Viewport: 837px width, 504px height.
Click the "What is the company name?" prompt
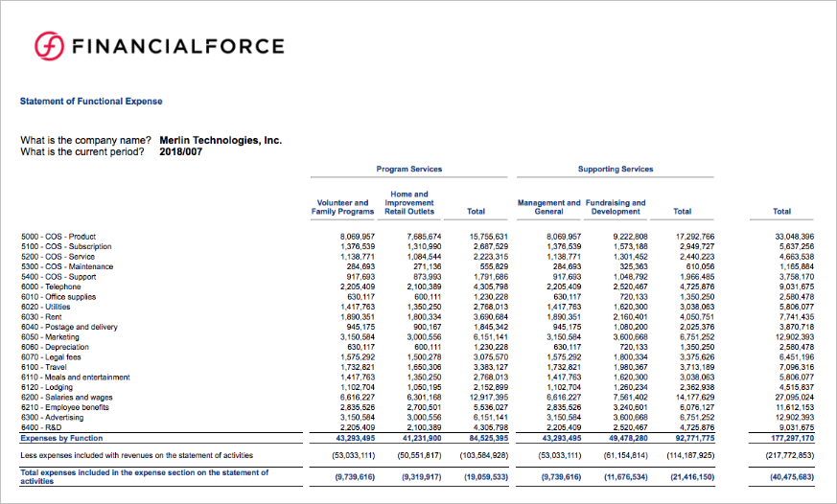click(86, 140)
